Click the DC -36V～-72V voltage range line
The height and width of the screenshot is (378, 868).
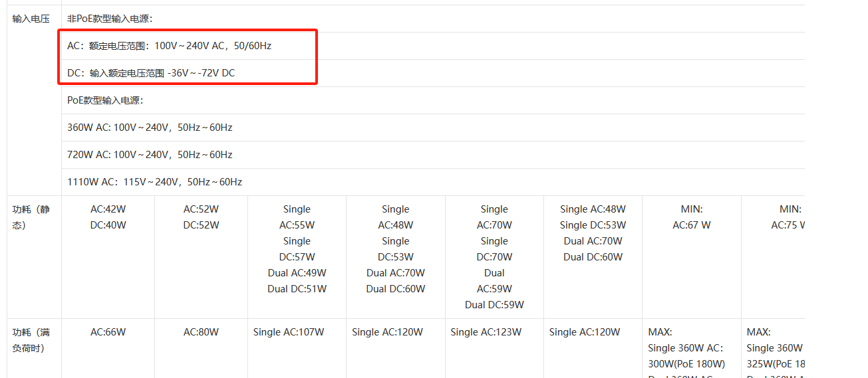(151, 73)
